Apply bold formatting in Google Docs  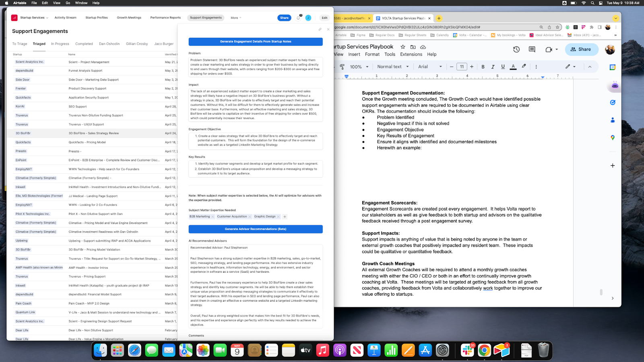[483, 67]
